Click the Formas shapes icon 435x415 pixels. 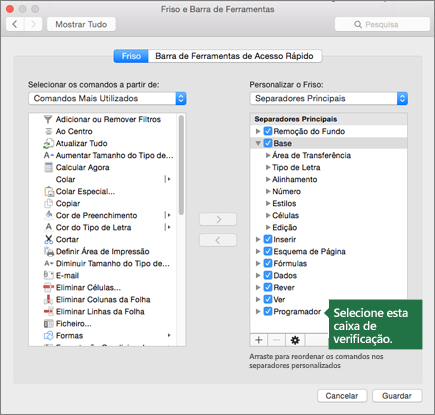49,335
